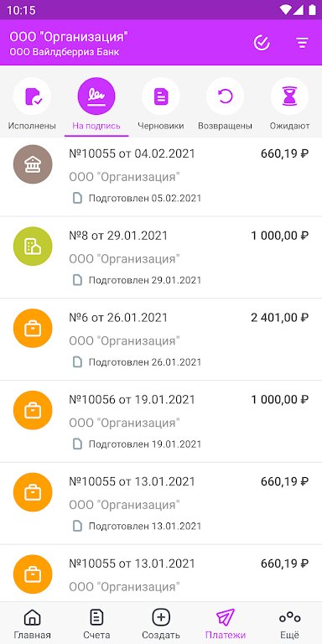
Task: Tap the orange briefcase icon of payment №6
Action: (x=33, y=328)
